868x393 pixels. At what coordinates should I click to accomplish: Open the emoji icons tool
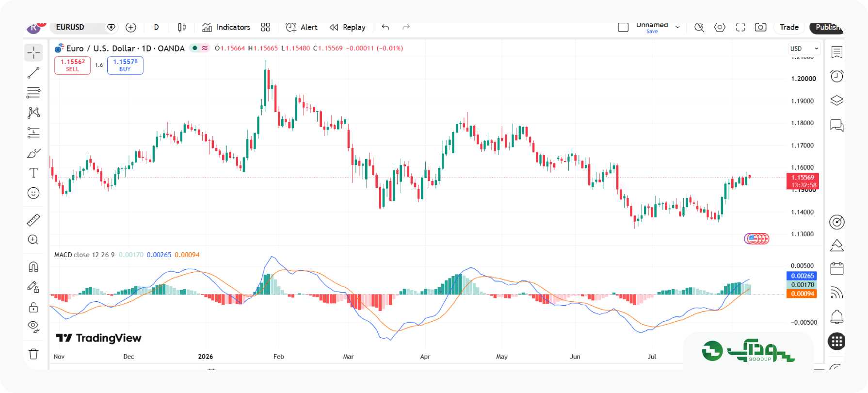pyautogui.click(x=33, y=193)
